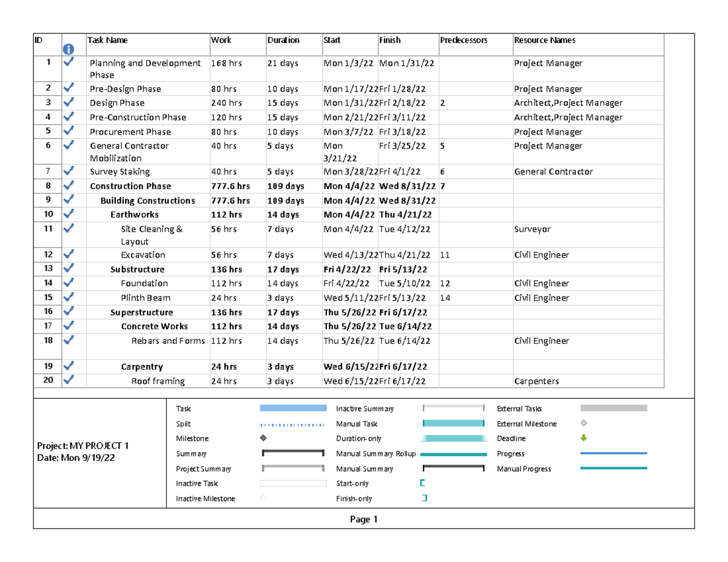The image size is (728, 562).
Task: Click the 240 hrs work cell for Design Phase
Action: click(226, 103)
